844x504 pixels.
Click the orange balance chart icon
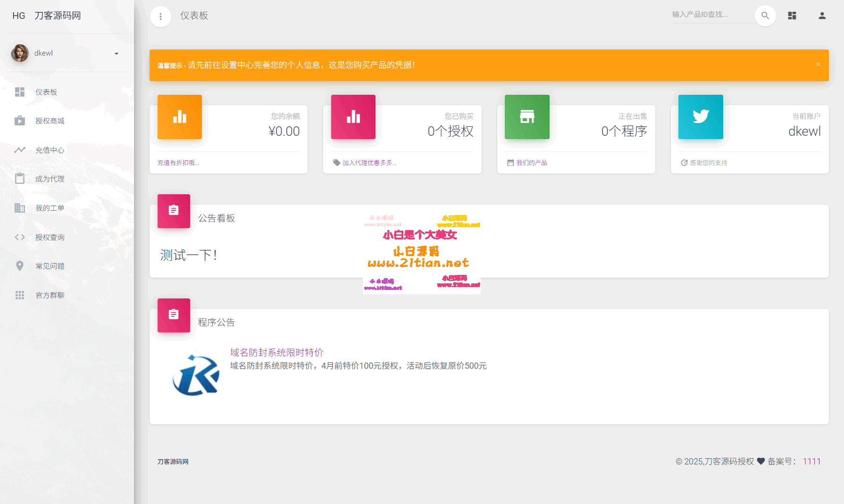pos(180,117)
